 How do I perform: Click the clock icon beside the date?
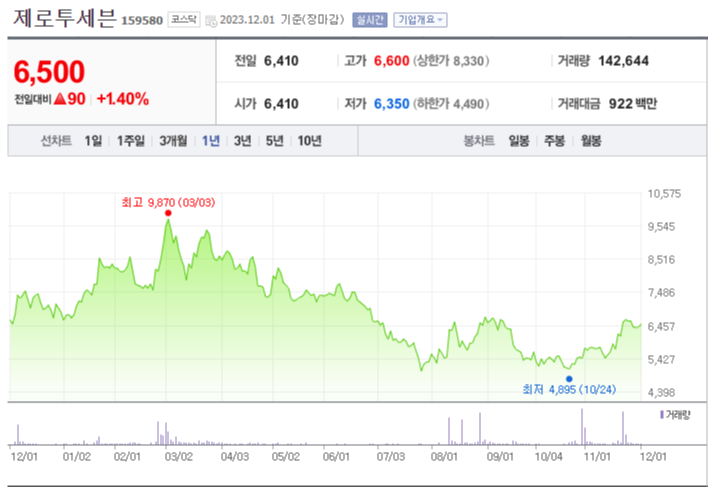click(211, 21)
